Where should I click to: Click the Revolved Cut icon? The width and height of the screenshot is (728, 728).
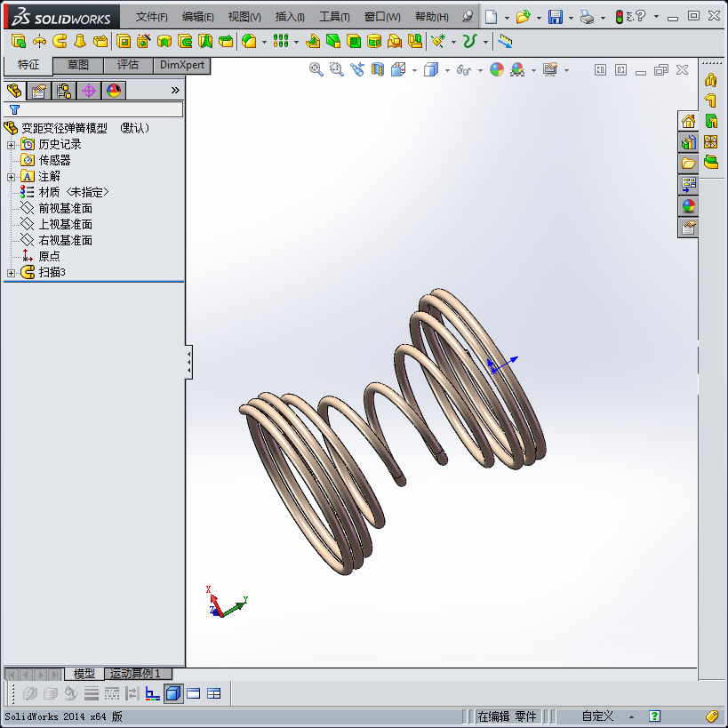[x=164, y=41]
